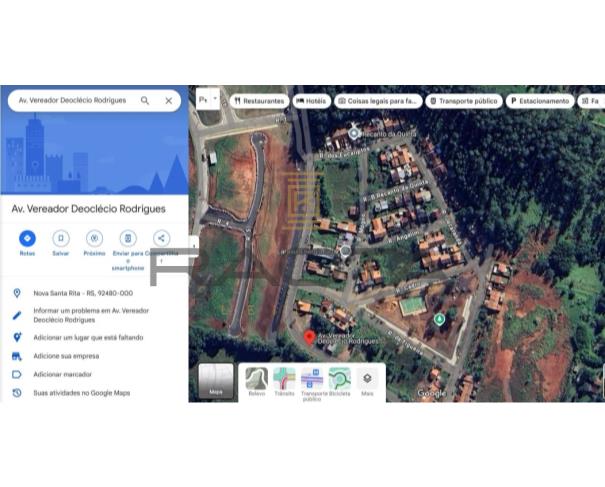Click the activity history clock icon
Image resolution: width=605 pixels, height=487 pixels.
(17, 393)
